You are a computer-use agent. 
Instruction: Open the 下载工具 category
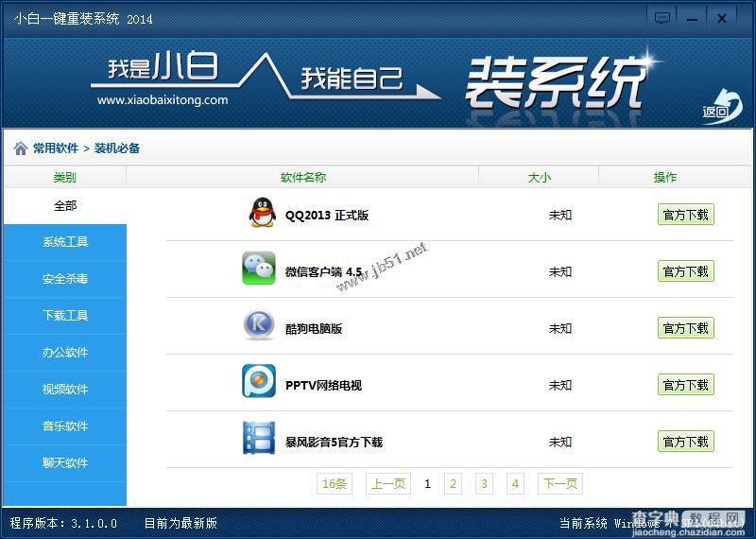coord(65,316)
